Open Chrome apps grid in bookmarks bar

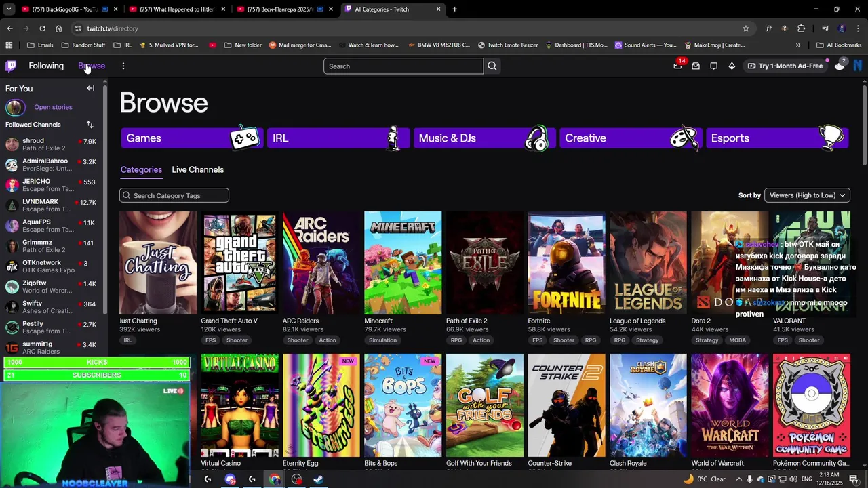coord(9,45)
